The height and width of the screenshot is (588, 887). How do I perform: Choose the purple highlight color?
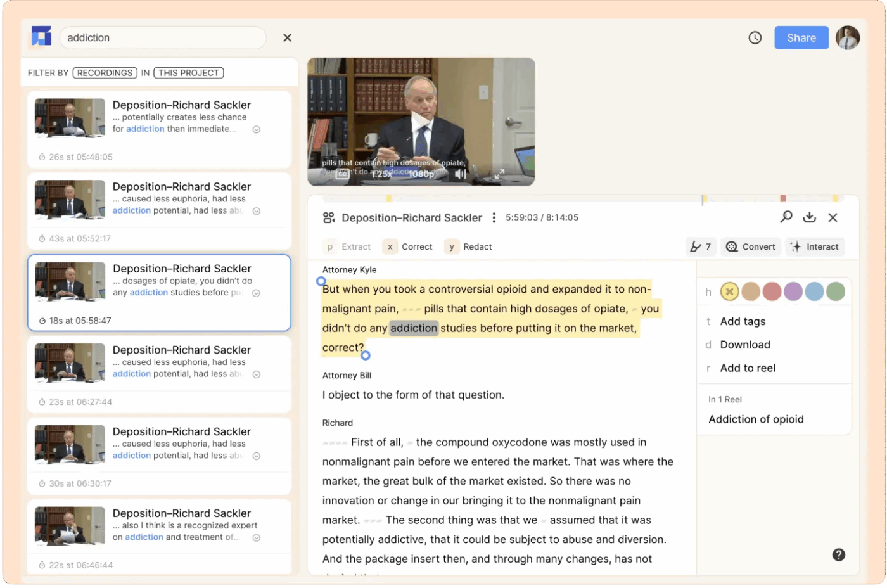pyautogui.click(x=793, y=291)
